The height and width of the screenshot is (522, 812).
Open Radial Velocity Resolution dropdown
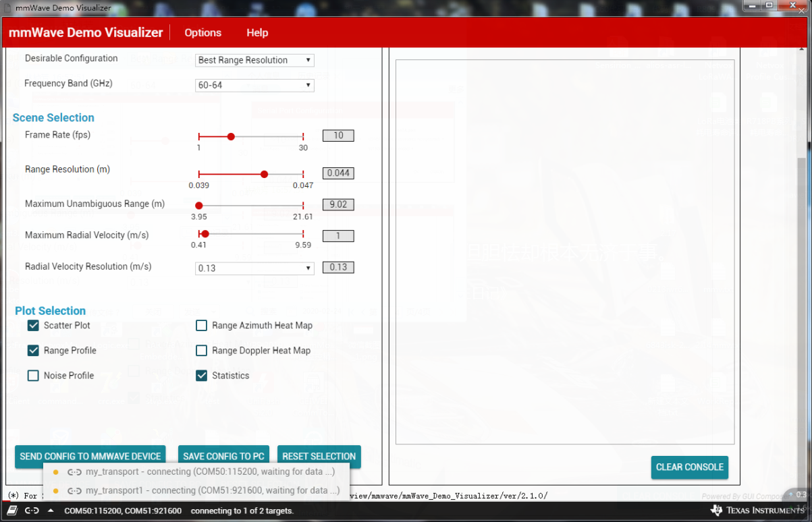(x=254, y=268)
